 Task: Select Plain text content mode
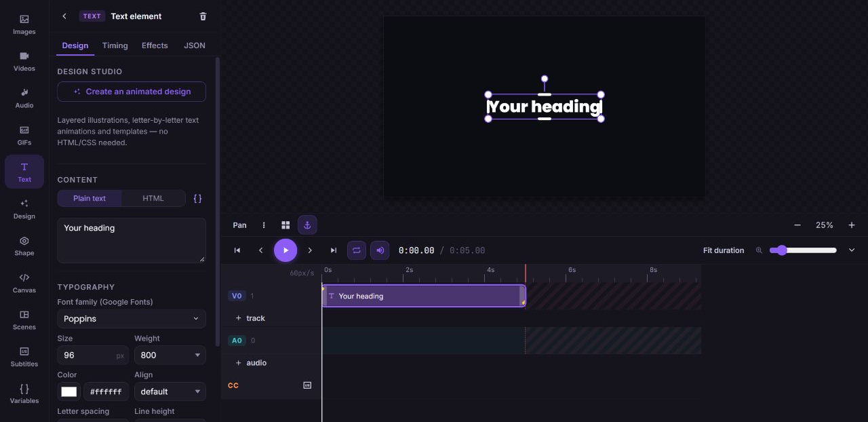[90, 198]
